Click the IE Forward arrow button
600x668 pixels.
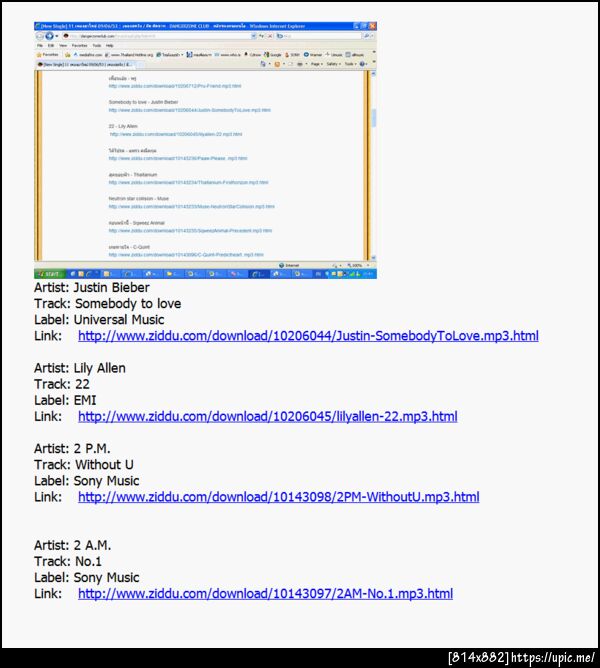(49, 36)
